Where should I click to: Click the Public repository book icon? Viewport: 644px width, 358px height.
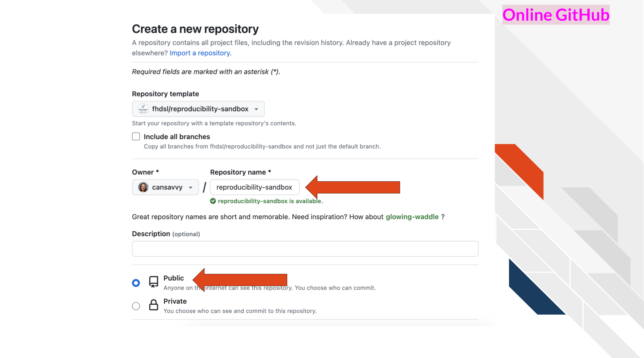tap(154, 282)
